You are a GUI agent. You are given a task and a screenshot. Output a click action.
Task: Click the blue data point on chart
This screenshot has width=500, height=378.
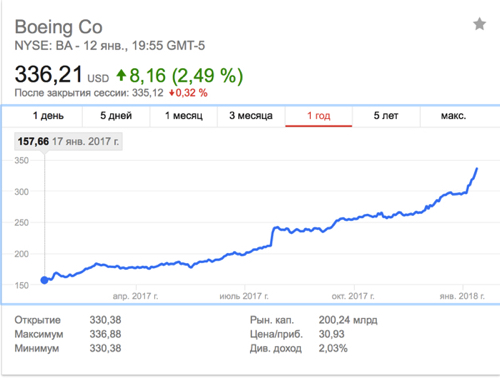(x=44, y=280)
